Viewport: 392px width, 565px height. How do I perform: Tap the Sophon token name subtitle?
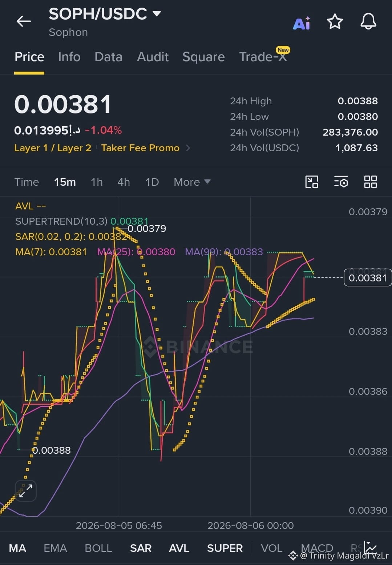coord(68,32)
